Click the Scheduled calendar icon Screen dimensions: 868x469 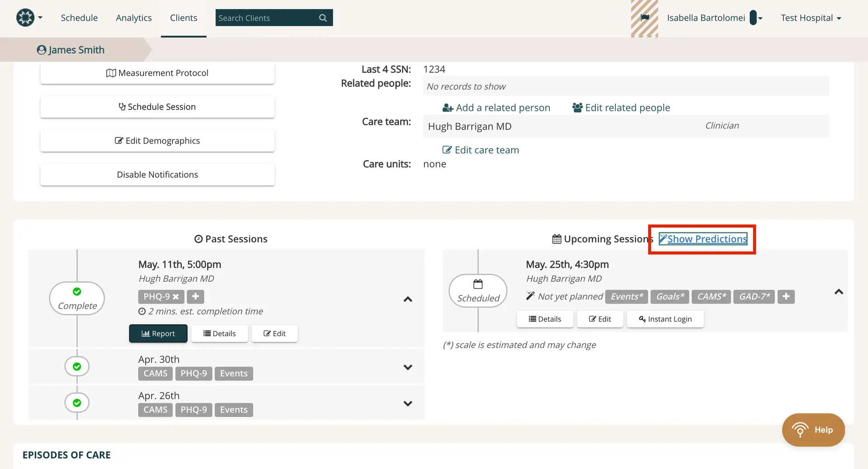[x=477, y=284]
